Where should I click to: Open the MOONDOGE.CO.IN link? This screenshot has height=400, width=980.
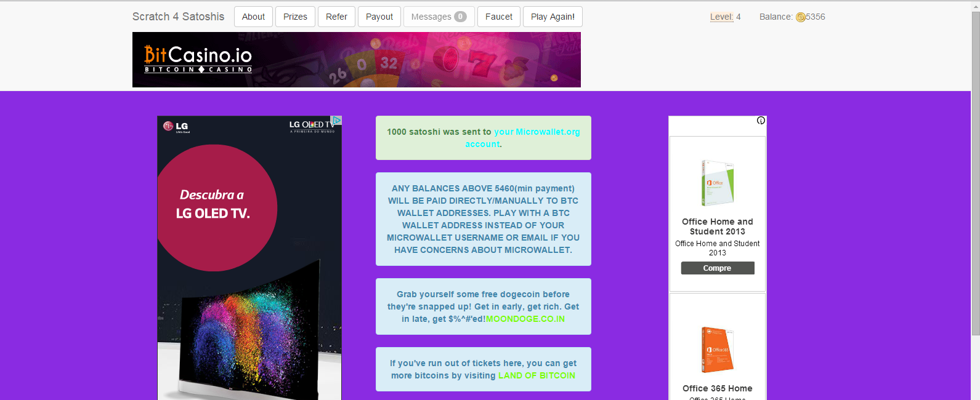pyautogui.click(x=525, y=319)
